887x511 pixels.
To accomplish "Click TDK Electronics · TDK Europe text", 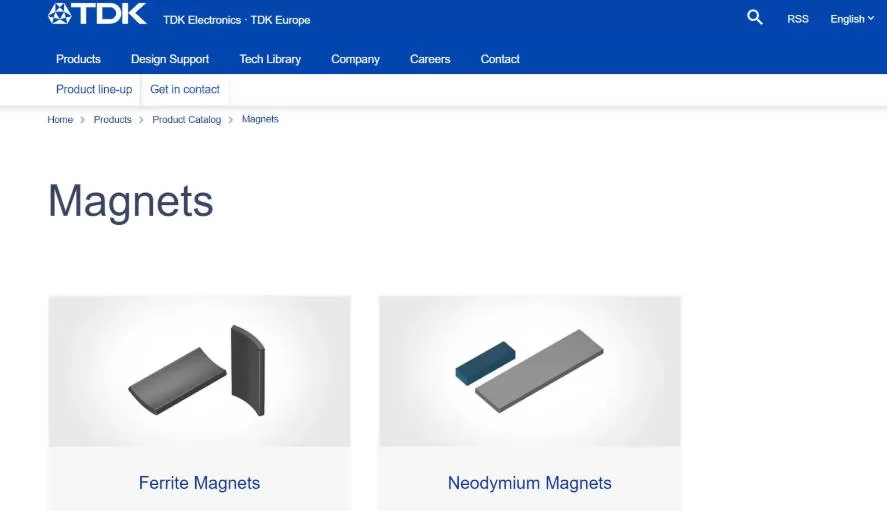I will [x=236, y=20].
